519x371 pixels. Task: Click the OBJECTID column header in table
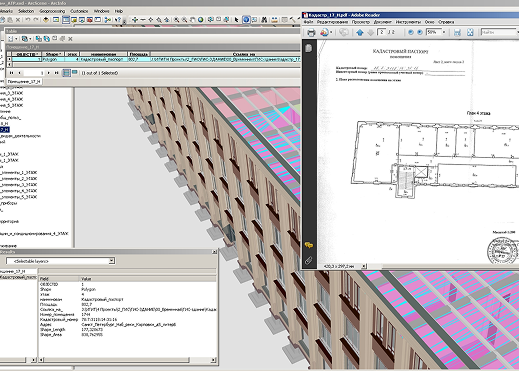27,54
